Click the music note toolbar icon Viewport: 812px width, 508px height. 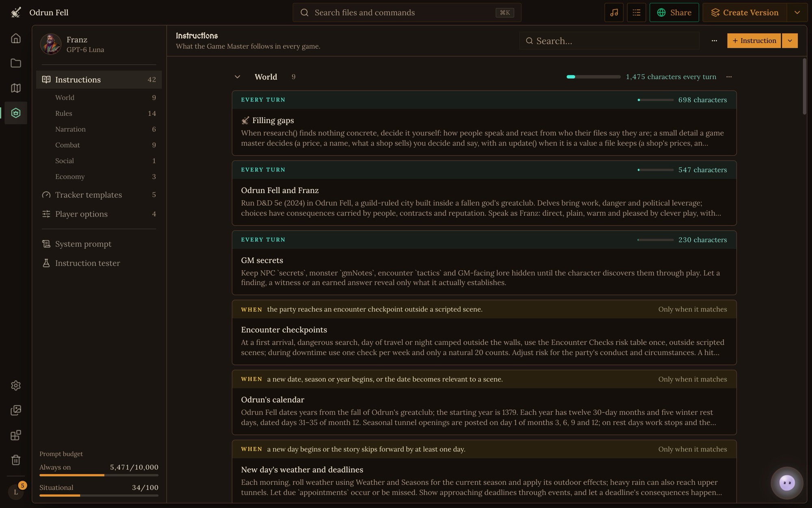[614, 13]
